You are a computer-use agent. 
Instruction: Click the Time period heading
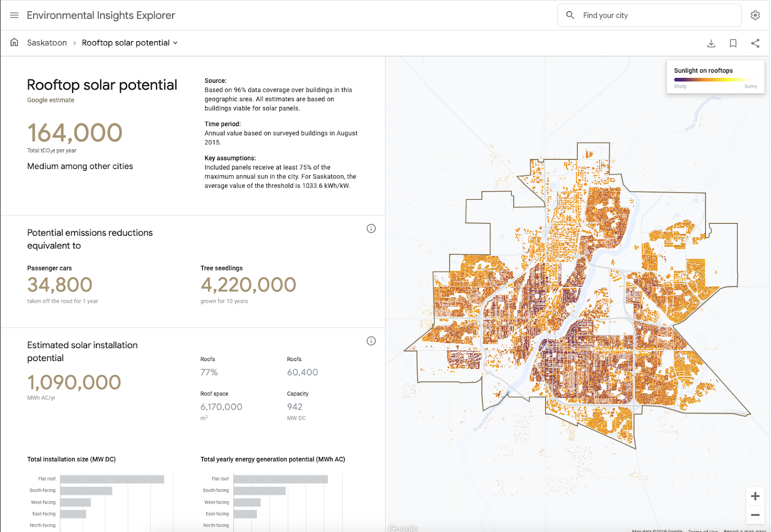pyautogui.click(x=223, y=124)
